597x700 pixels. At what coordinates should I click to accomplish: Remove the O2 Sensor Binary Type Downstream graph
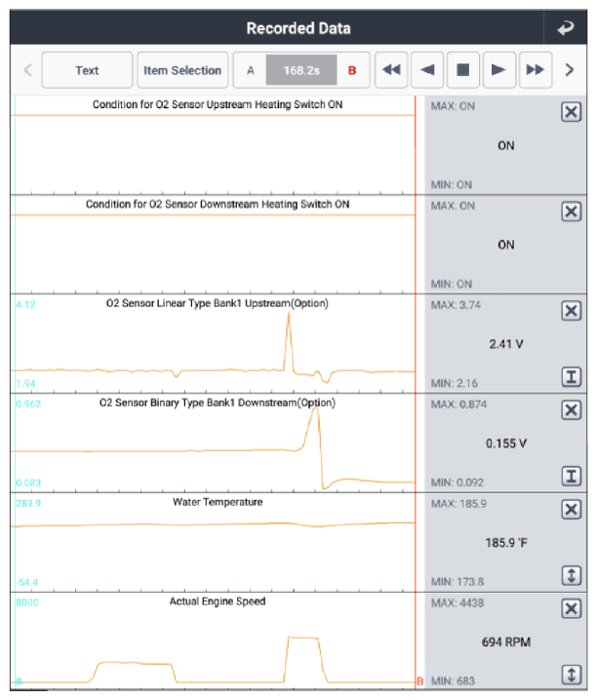(571, 410)
